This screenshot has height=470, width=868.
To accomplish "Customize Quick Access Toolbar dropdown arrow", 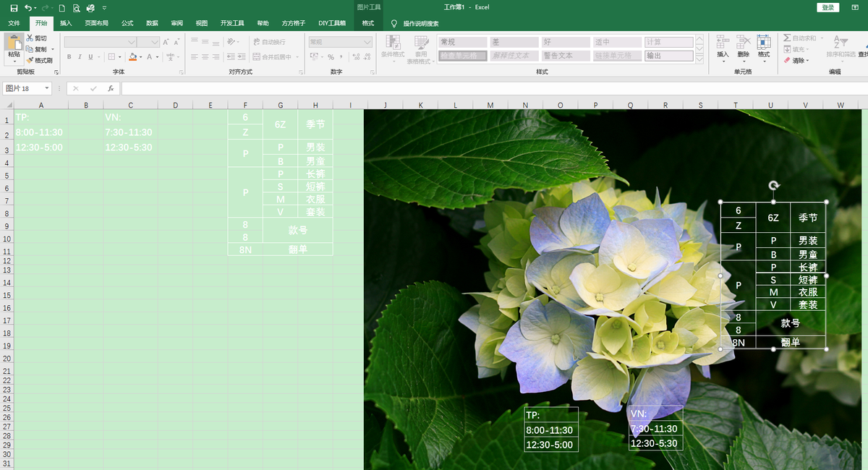I will coord(104,8).
